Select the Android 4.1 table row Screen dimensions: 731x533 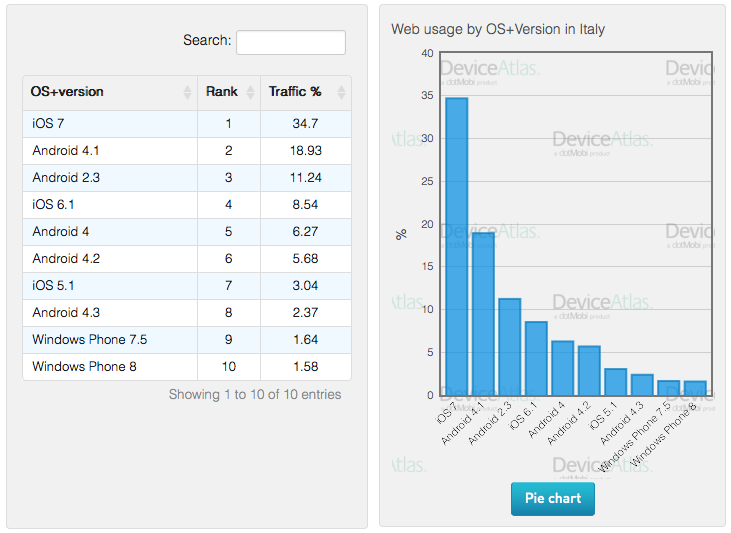click(186, 151)
